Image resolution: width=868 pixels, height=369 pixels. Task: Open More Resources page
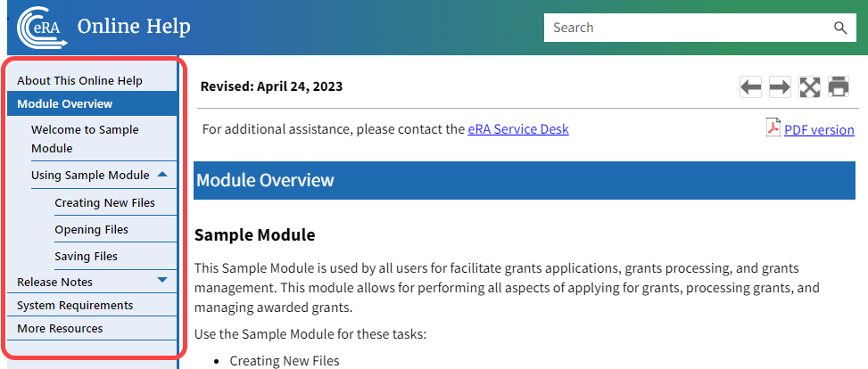(60, 329)
